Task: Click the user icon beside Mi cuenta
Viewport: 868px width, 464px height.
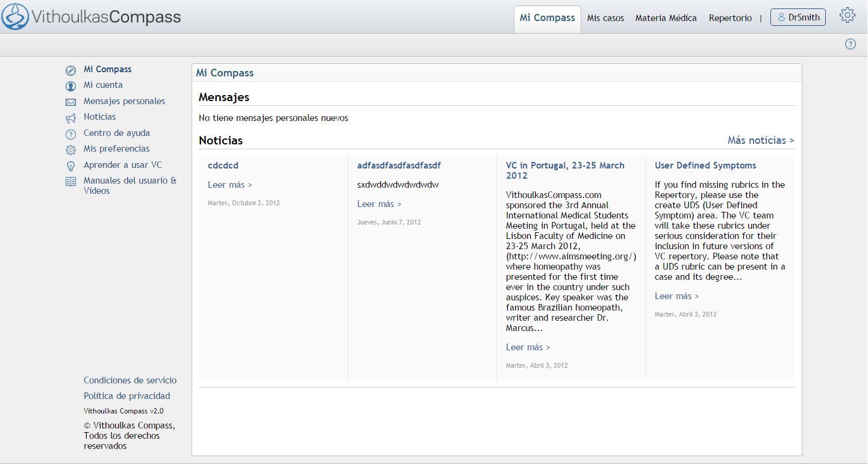Action: pos(71,86)
